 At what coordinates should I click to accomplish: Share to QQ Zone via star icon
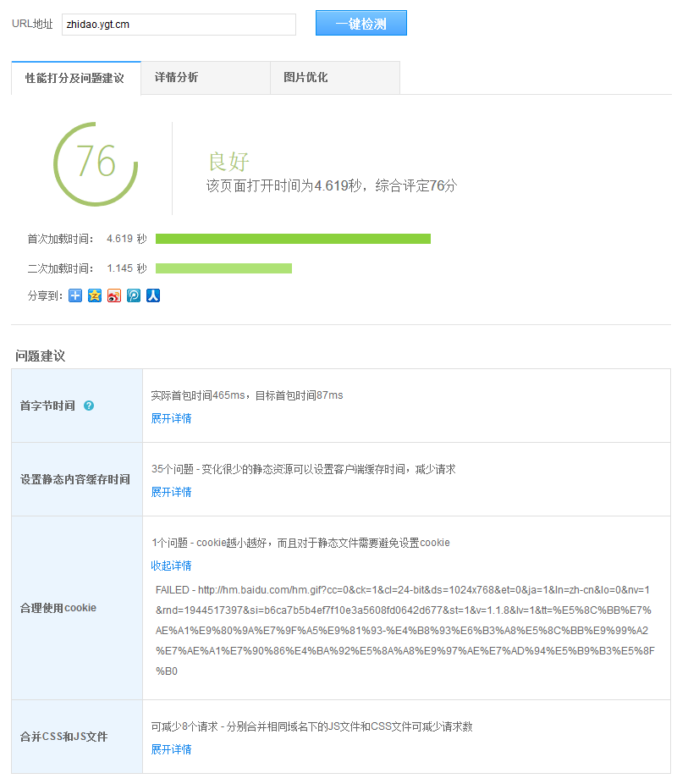click(95, 295)
